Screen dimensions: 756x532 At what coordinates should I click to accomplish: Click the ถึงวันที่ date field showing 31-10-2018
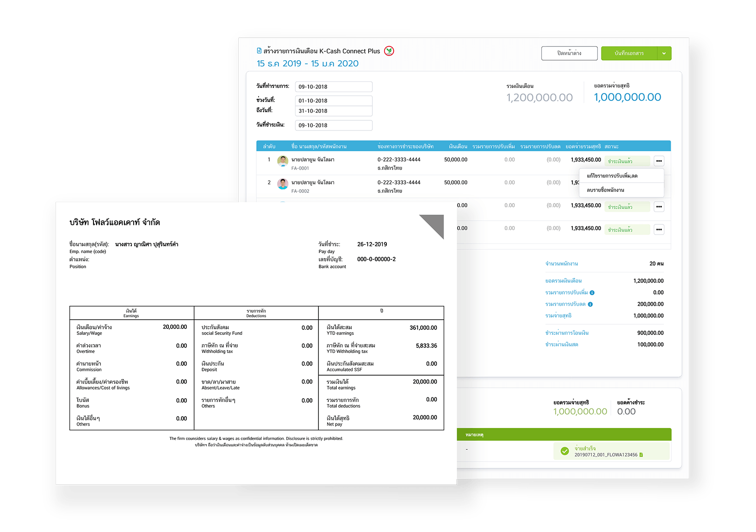point(334,111)
